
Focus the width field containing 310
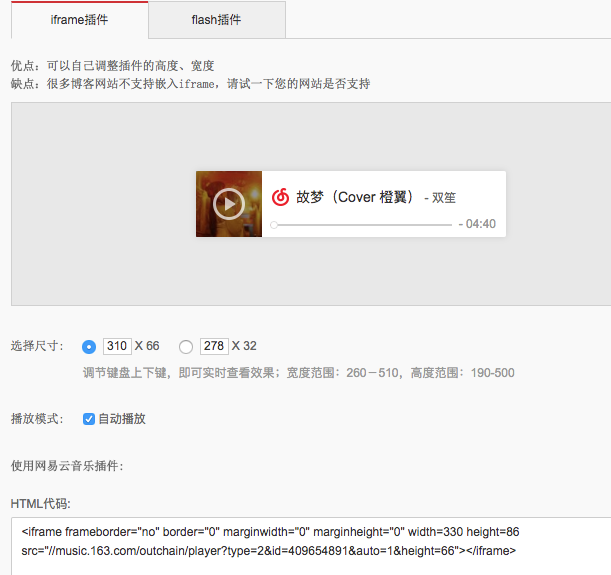pos(117,346)
